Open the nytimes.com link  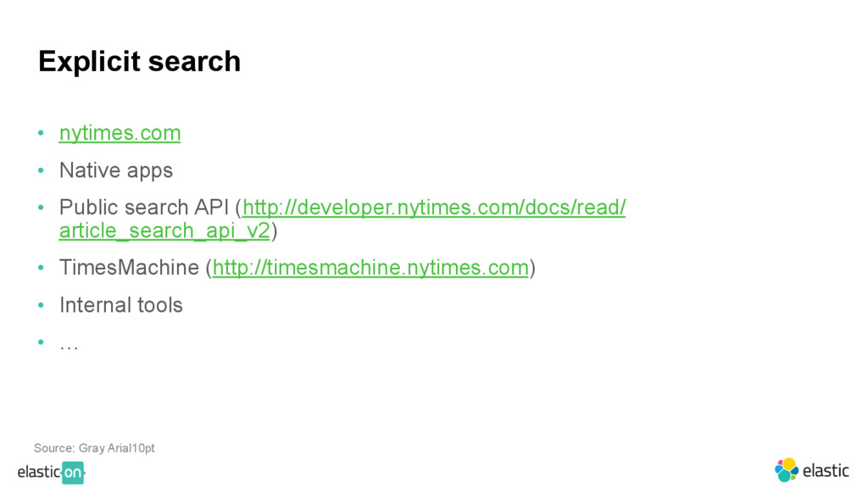tap(120, 133)
